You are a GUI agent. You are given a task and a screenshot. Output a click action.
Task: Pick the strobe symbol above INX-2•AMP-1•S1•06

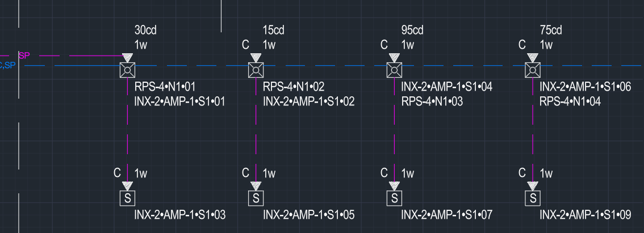pyautogui.click(x=533, y=70)
